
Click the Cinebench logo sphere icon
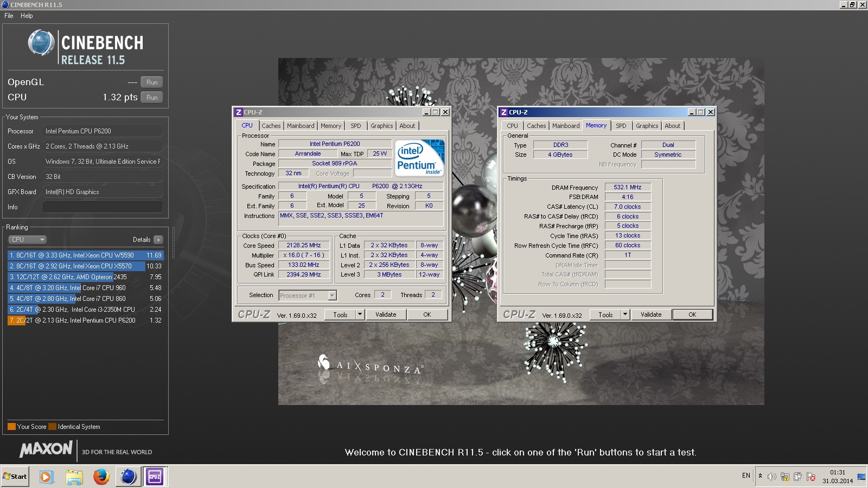tap(41, 43)
